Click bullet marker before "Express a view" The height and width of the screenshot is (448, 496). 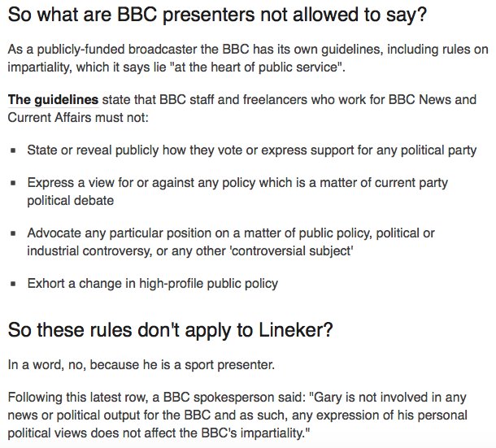[13, 183]
